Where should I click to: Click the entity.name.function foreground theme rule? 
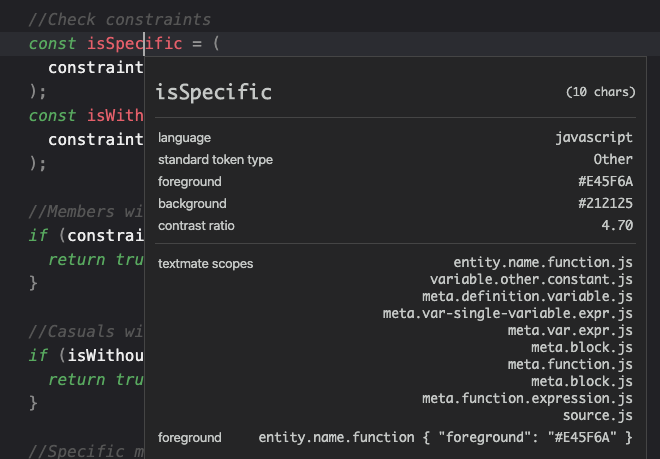(445, 438)
